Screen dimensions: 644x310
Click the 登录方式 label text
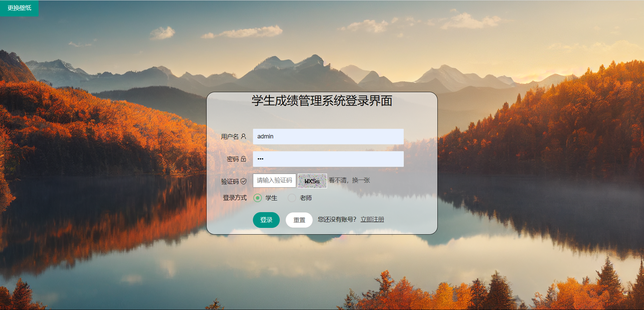click(x=235, y=198)
